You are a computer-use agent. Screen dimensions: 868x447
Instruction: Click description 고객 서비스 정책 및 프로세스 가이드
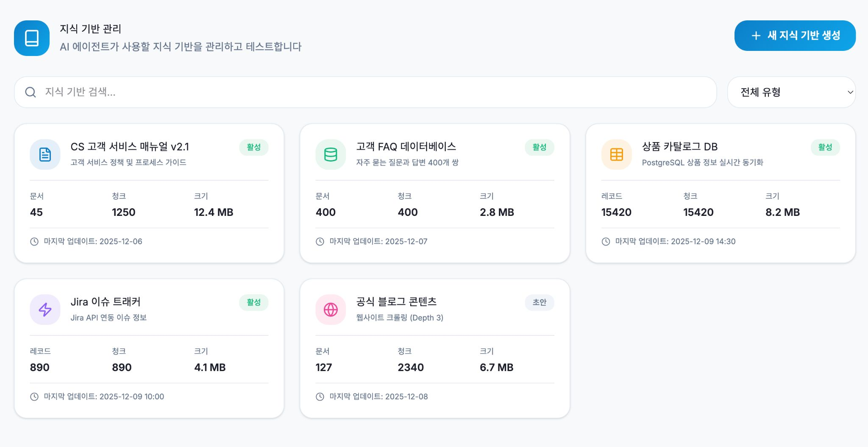click(128, 162)
